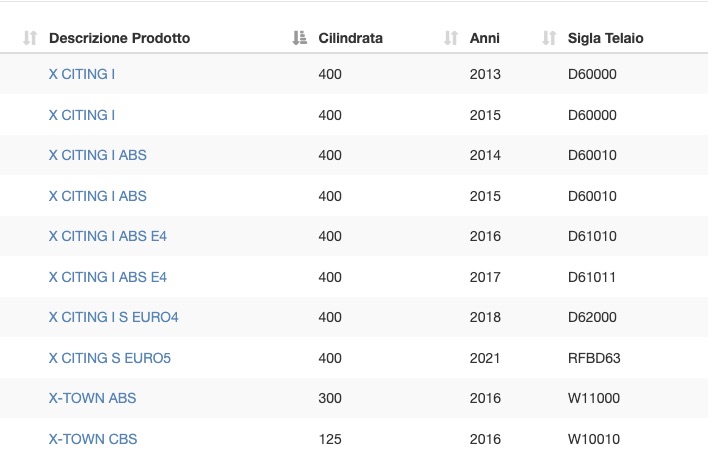Open X CITING I ABS E4 link for 2016
Viewport: 708px width, 464px height.
(107, 236)
